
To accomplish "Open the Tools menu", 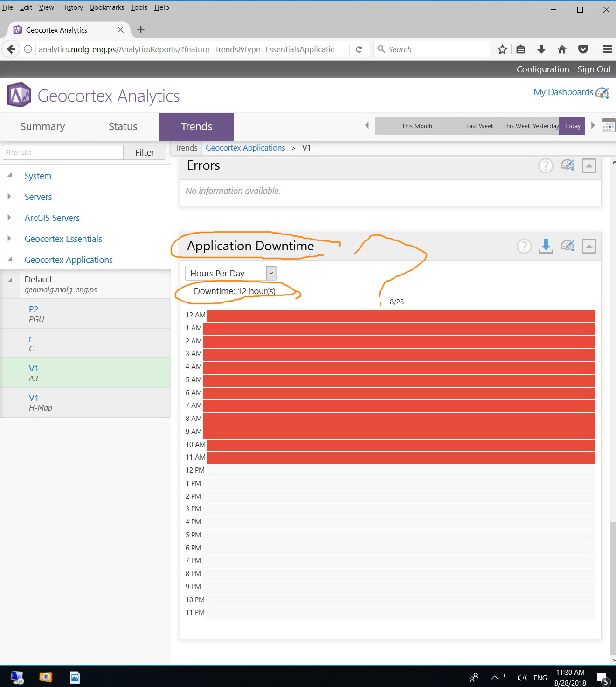I will tap(139, 7).
